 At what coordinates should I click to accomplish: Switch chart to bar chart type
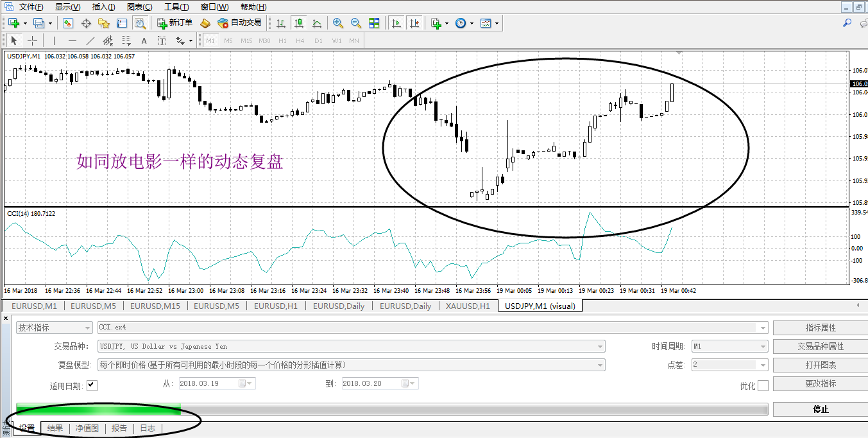click(281, 23)
